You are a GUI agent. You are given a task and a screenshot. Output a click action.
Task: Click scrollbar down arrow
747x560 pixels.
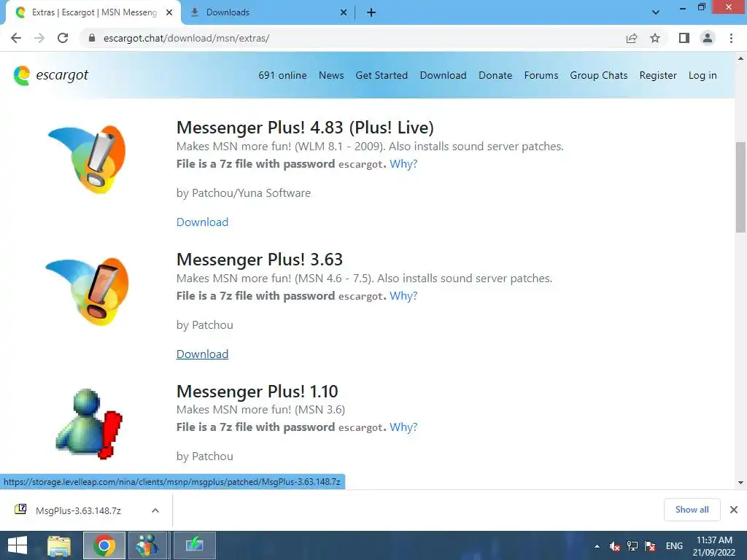point(740,483)
